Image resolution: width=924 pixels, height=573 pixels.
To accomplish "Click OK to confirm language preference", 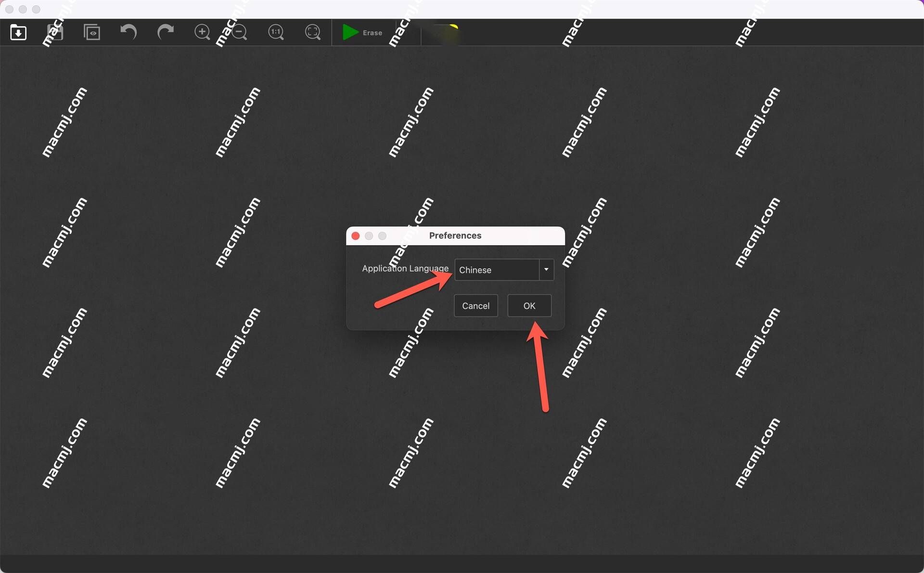I will (529, 305).
